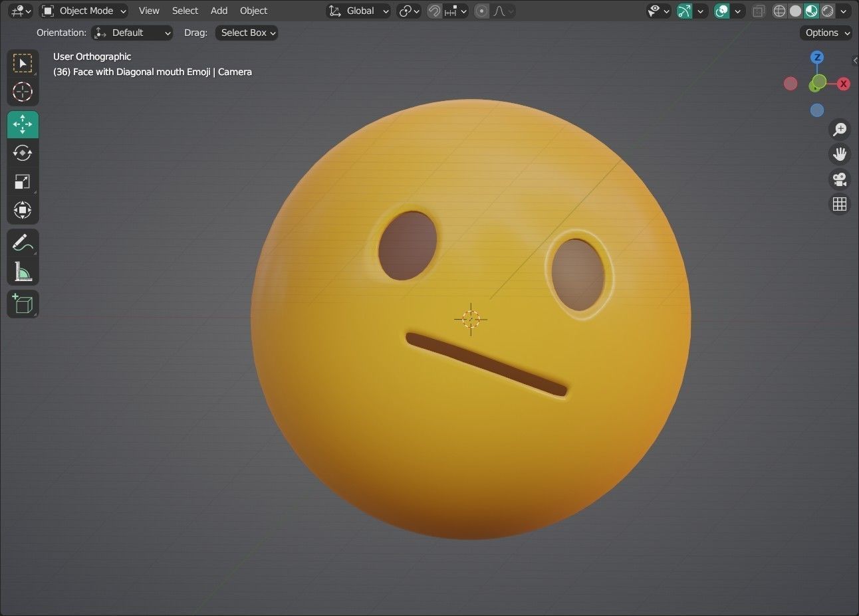The width and height of the screenshot is (859, 616).
Task: Toggle snapping with the magnet icon
Action: click(433, 11)
